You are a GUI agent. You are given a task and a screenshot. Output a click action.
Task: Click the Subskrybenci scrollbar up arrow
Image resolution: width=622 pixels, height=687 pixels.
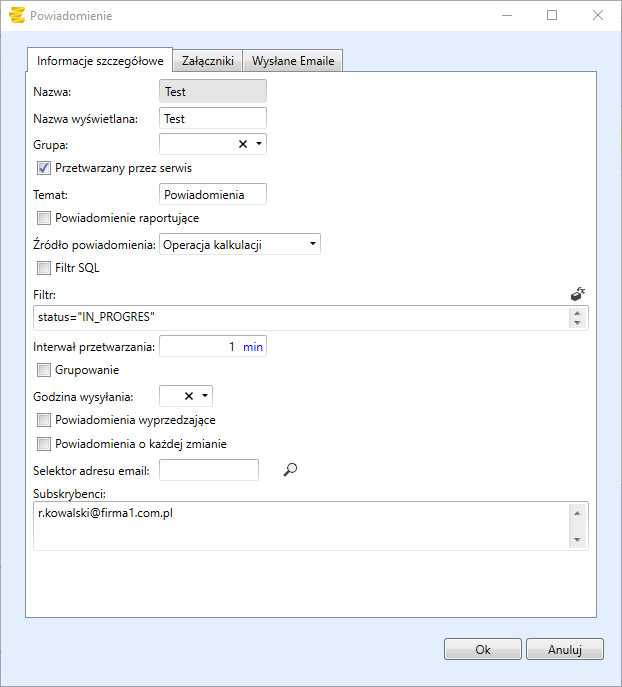tap(576, 512)
